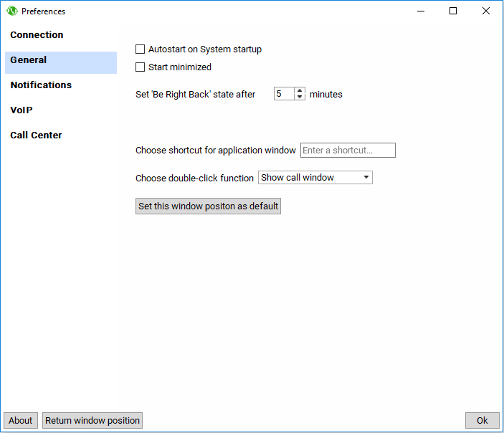Click Return window position button

pos(92,421)
